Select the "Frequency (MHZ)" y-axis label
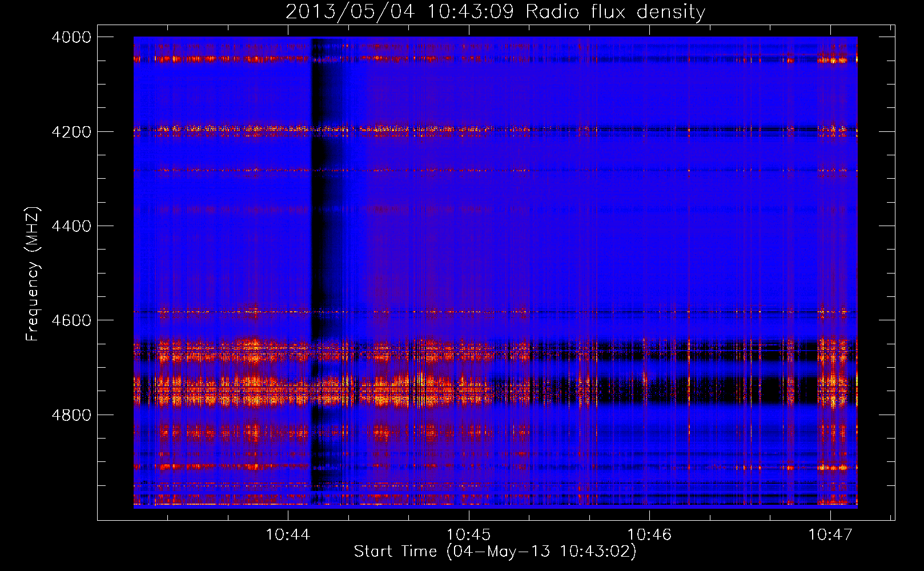 [33, 274]
